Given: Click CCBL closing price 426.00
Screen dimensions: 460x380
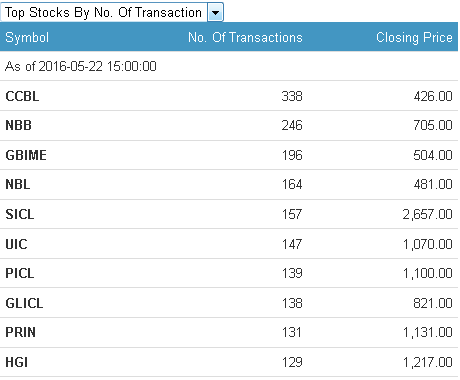Looking at the screenshot, I should point(433,96).
